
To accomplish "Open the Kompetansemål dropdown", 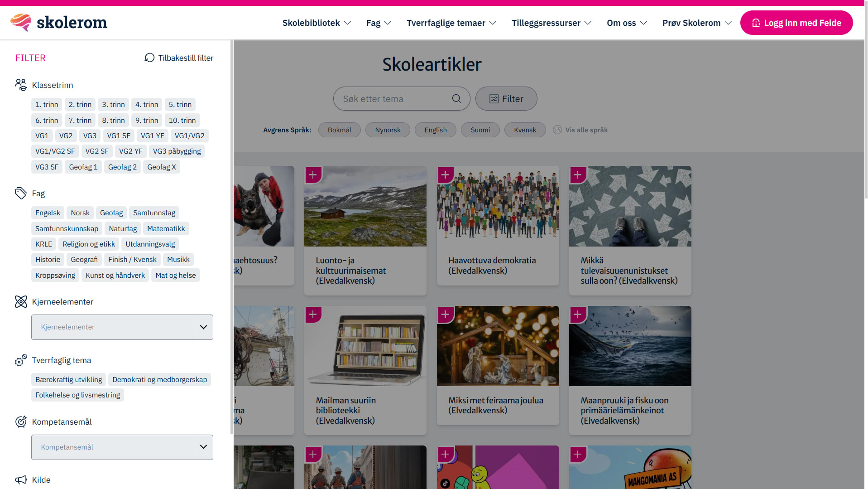I will point(122,447).
